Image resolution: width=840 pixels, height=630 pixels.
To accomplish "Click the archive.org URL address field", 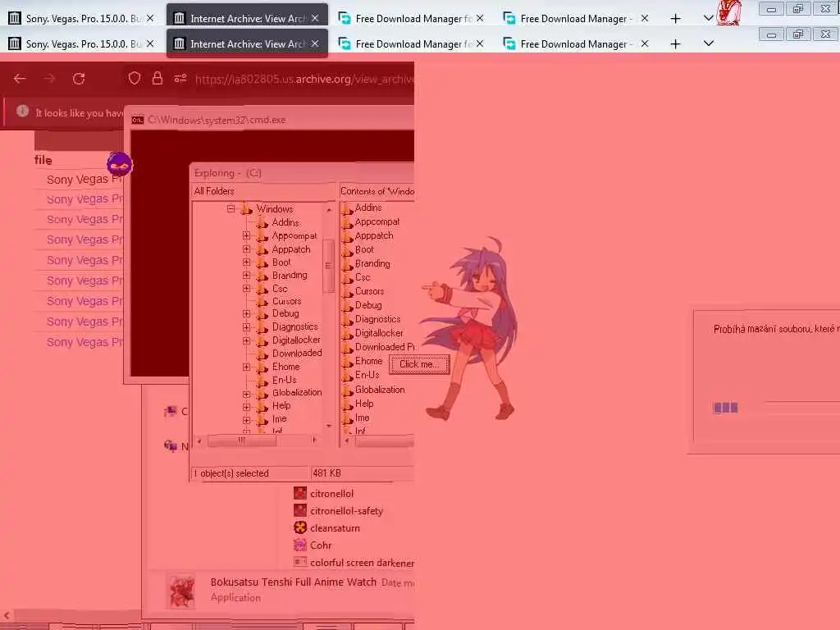I will [304, 80].
